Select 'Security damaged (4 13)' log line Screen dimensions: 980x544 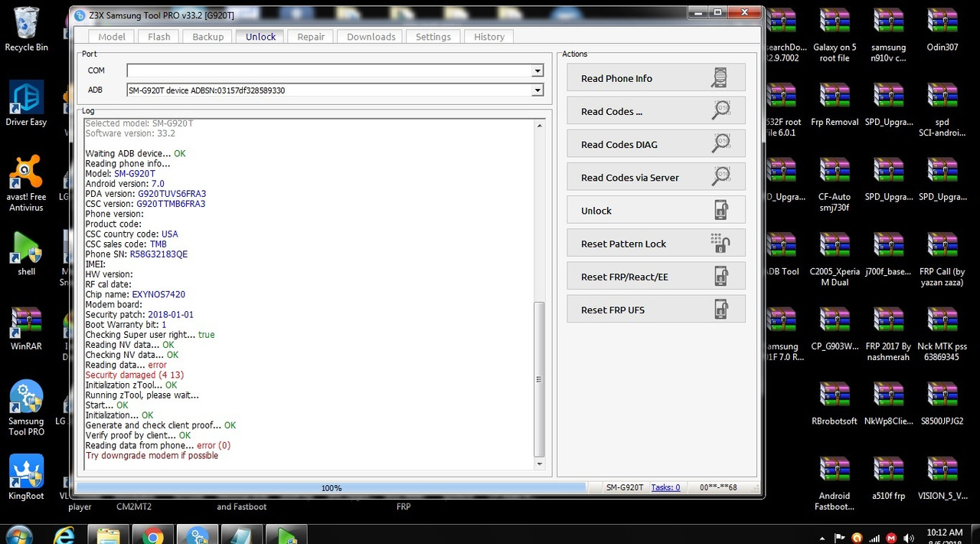point(135,375)
